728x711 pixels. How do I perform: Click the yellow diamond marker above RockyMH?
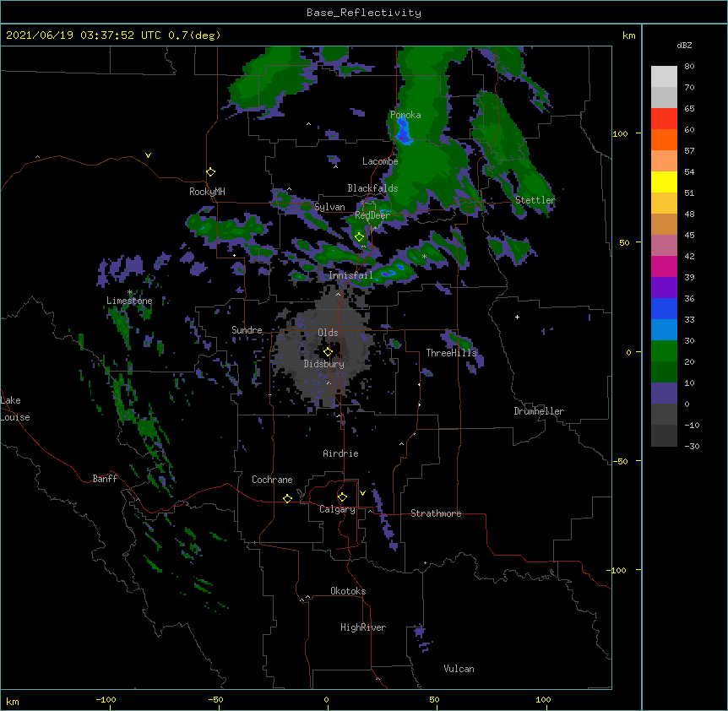210,172
